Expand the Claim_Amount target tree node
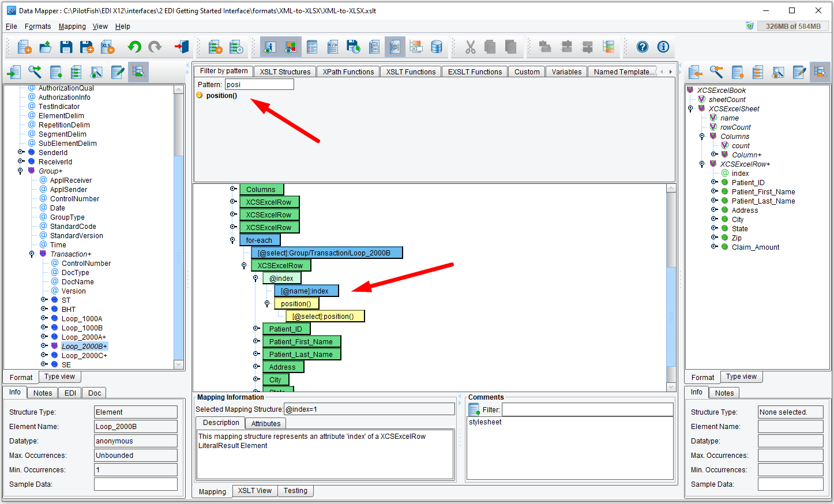834x504 pixels. [714, 247]
